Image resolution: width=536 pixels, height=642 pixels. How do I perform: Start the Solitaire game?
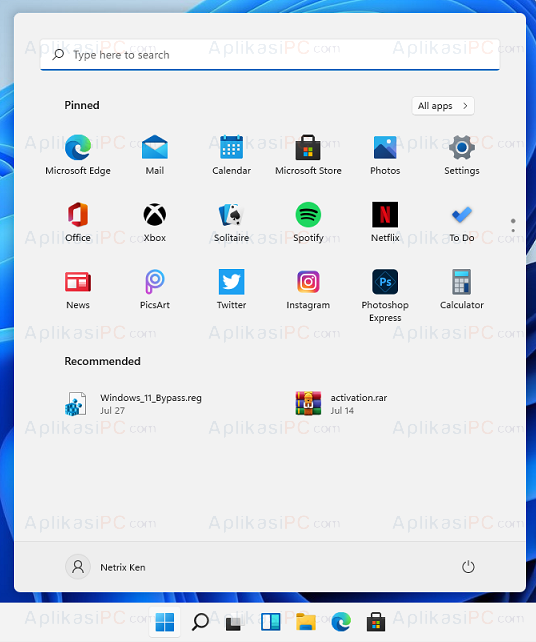point(231,222)
